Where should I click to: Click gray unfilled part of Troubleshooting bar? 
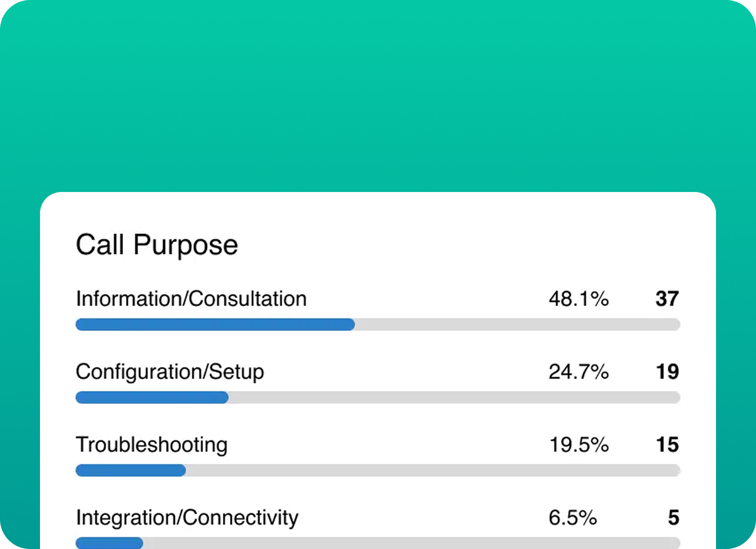coord(432,470)
